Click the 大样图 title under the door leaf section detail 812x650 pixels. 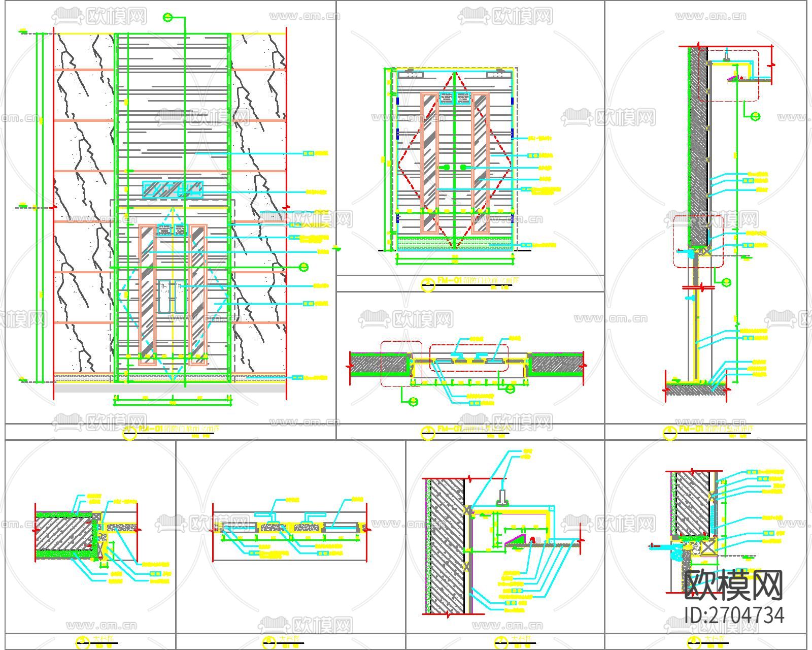(282, 641)
